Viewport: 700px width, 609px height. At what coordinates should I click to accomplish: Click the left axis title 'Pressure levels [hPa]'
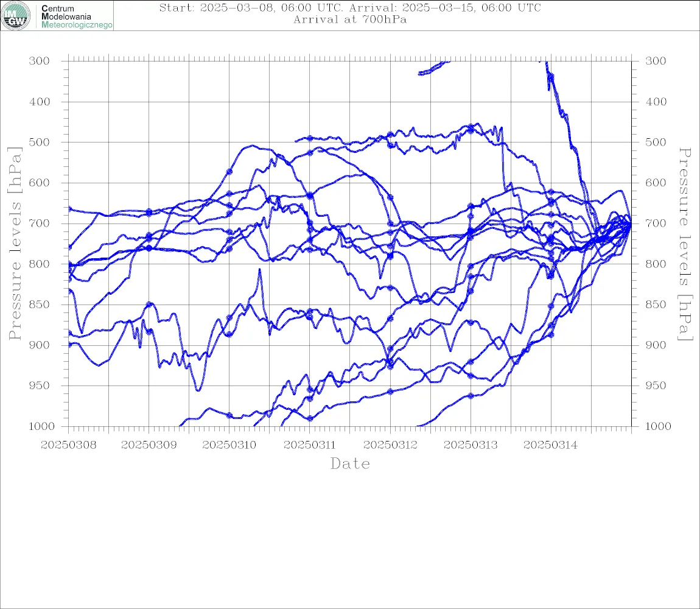(x=15, y=244)
